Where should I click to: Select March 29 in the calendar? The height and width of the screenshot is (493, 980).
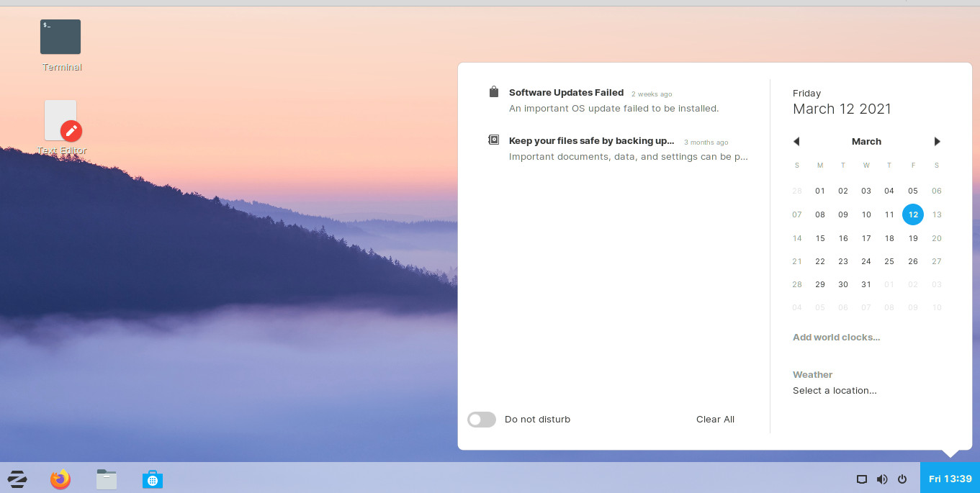(820, 284)
